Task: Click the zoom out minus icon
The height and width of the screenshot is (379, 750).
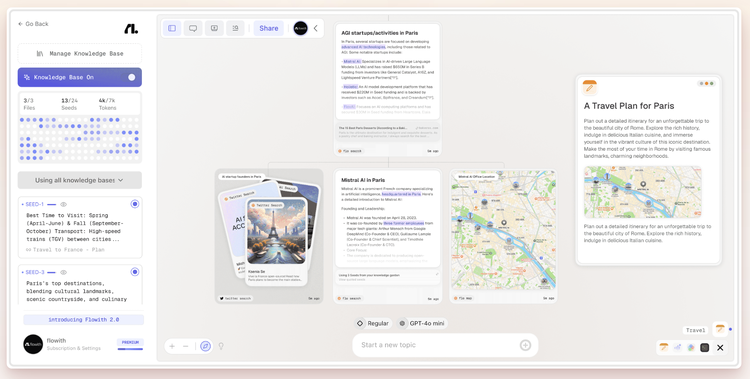Action: click(x=186, y=346)
